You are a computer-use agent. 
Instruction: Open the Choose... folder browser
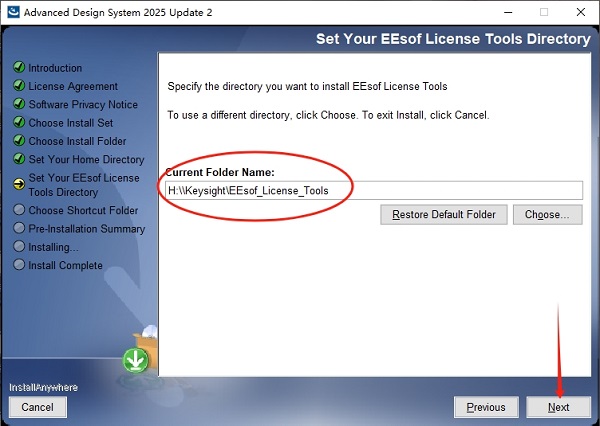[x=548, y=214]
